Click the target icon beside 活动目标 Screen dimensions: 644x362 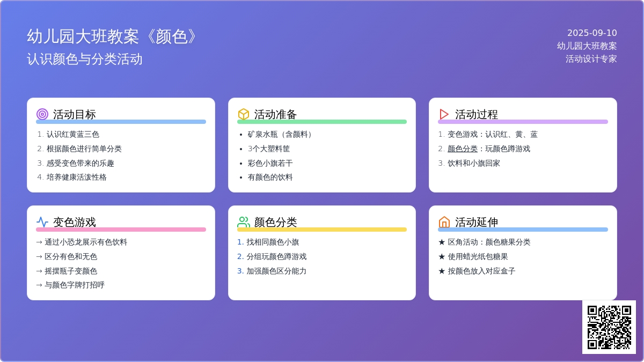[x=42, y=114]
